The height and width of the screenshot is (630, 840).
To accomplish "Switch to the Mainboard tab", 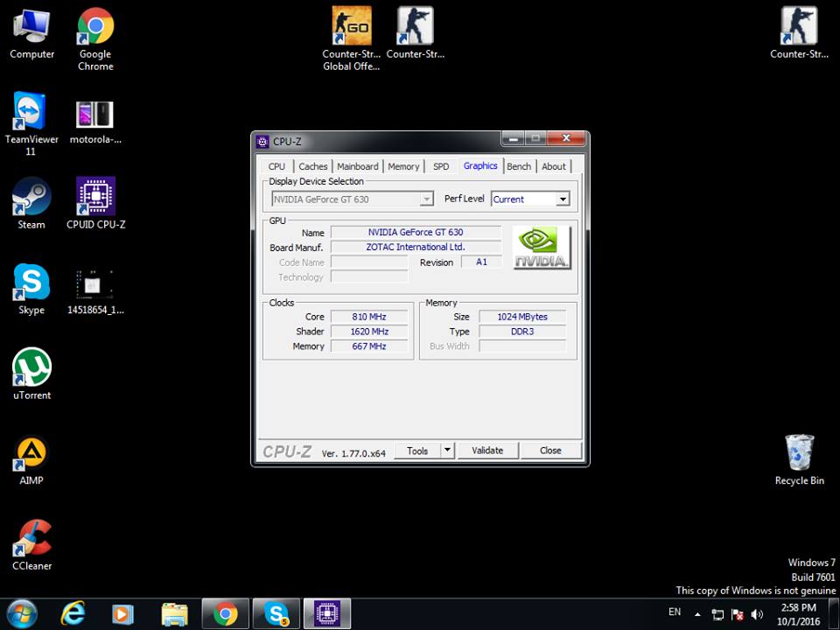I will 358,166.
